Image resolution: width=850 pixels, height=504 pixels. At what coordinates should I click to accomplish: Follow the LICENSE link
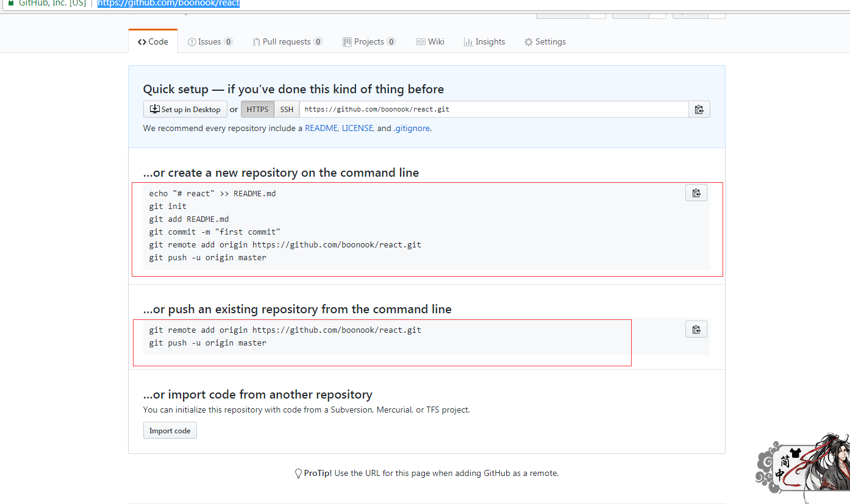[x=357, y=129]
